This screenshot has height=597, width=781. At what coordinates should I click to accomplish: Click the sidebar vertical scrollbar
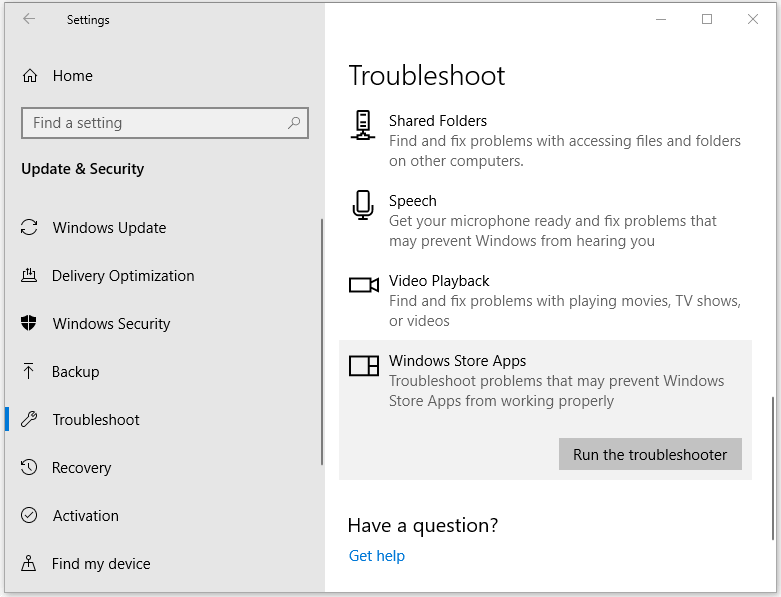[x=322, y=342]
